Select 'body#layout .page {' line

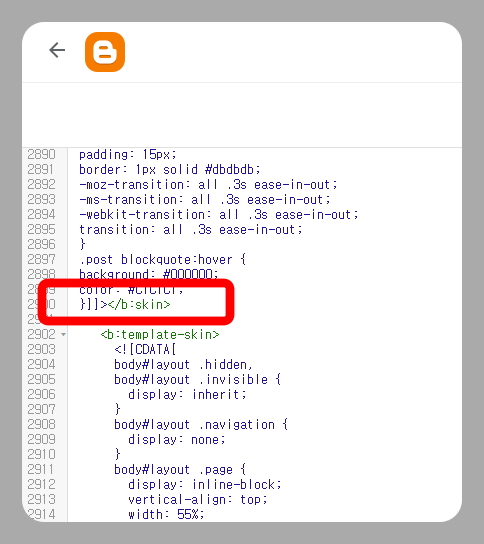[x=180, y=469]
